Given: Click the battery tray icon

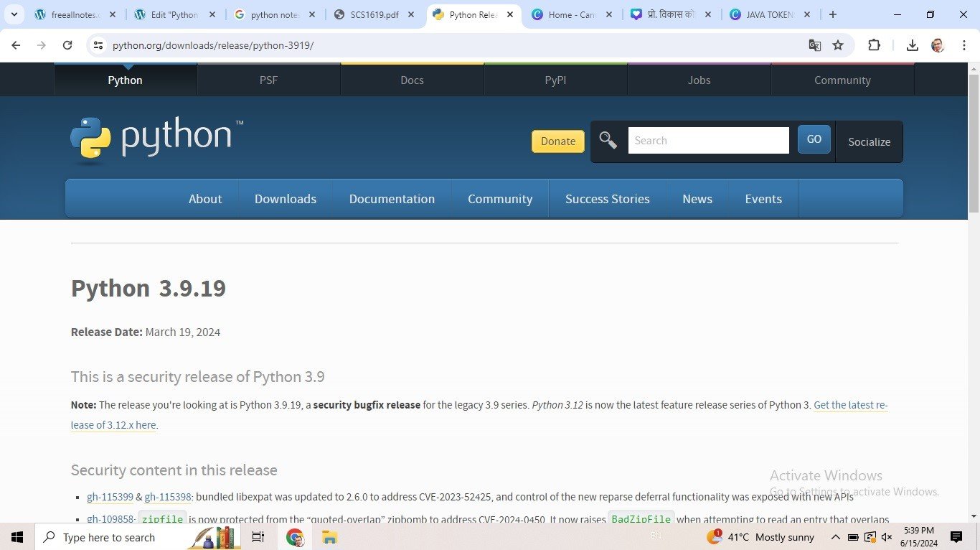Looking at the screenshot, I should tap(853, 537).
